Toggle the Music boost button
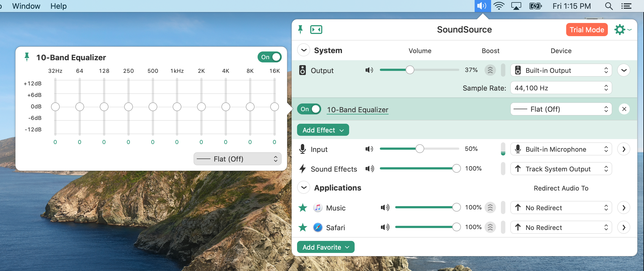The height and width of the screenshot is (271, 644). [490, 207]
